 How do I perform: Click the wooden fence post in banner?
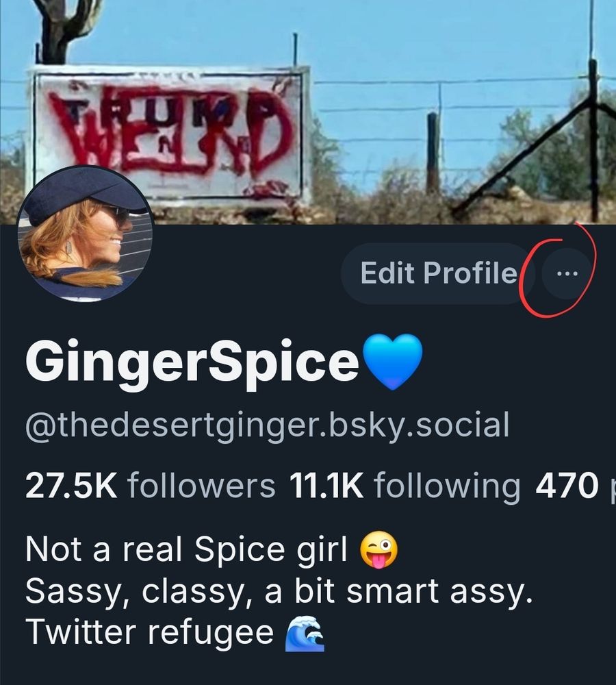tap(433, 153)
